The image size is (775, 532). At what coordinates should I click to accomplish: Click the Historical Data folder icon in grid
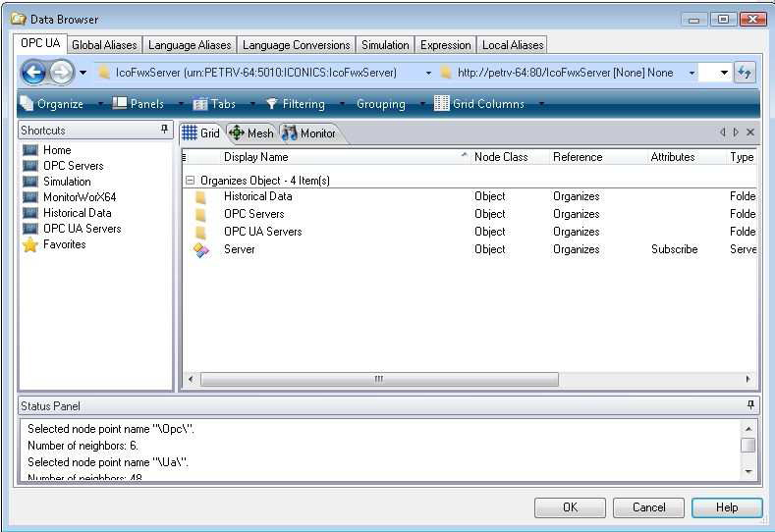pyautogui.click(x=201, y=197)
